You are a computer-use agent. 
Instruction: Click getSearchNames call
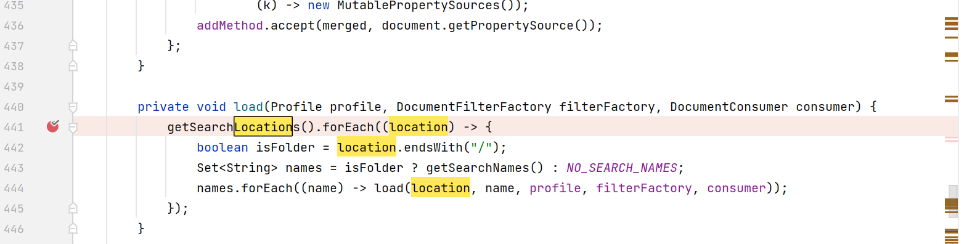pyautogui.click(x=478, y=168)
